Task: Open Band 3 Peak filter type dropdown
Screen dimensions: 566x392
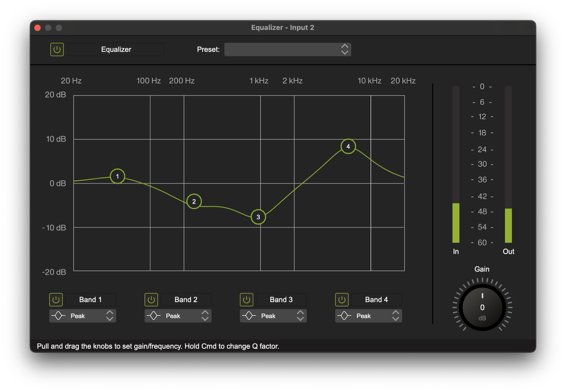Action: pyautogui.click(x=273, y=316)
